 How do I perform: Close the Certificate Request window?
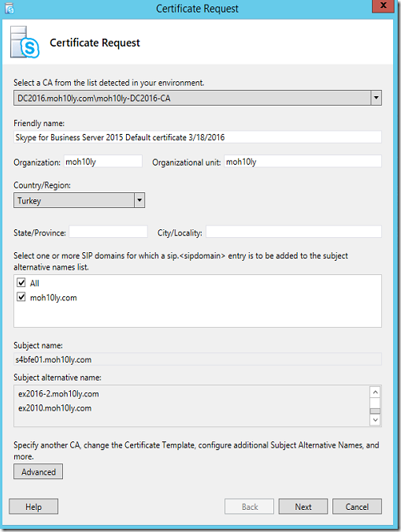tap(383, 6)
